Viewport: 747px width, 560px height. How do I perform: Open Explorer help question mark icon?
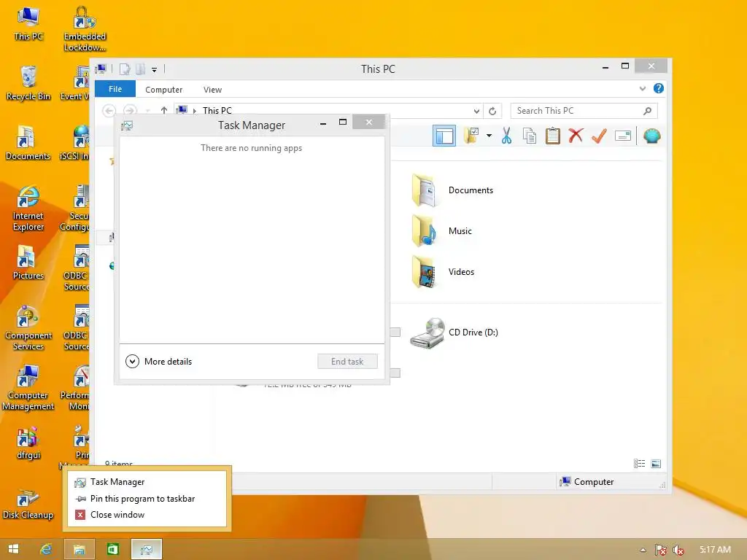(659, 88)
